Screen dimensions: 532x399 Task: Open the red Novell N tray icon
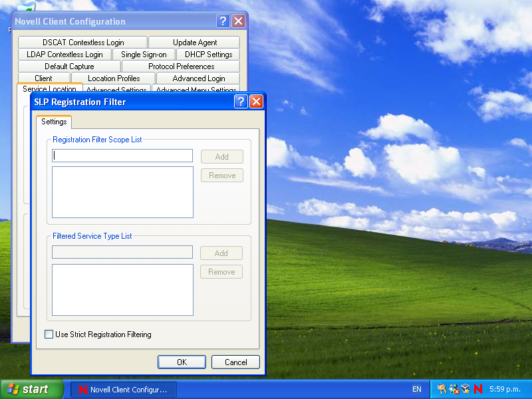click(478, 389)
